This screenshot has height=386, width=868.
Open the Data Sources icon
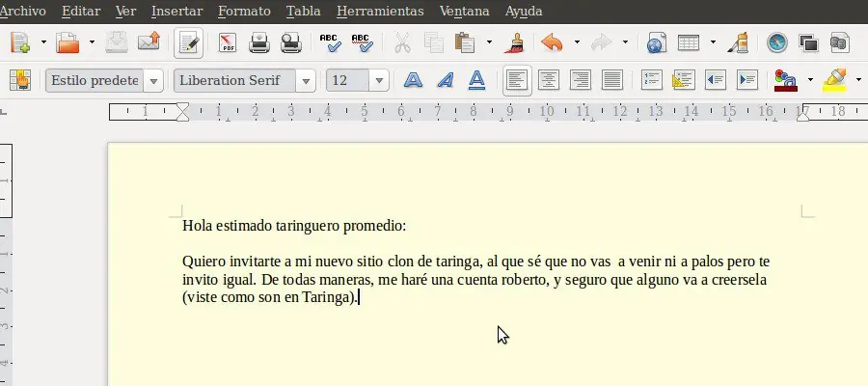(840, 42)
